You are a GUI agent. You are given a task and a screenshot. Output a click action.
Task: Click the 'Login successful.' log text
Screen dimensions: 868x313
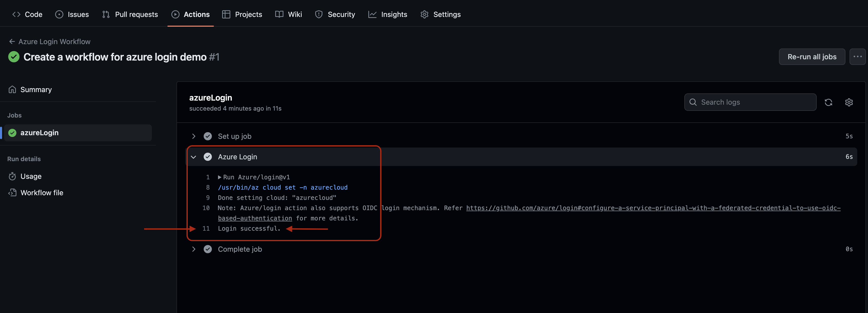click(249, 228)
